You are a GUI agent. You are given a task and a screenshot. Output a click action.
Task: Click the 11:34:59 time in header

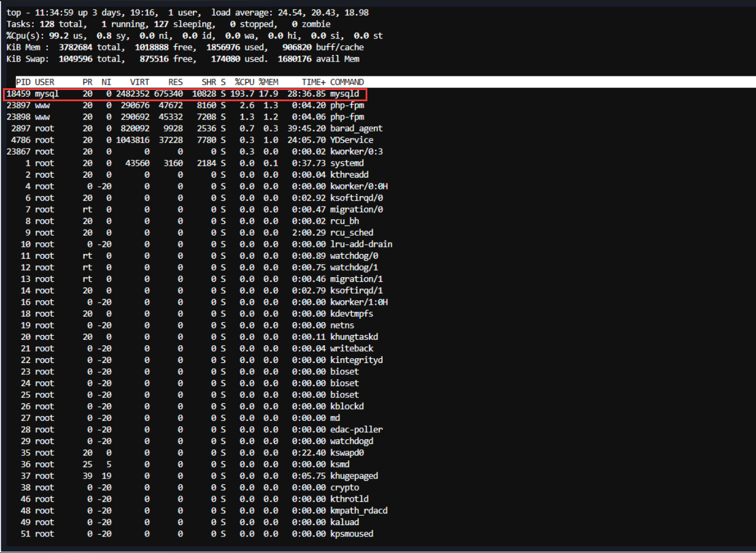53,12
